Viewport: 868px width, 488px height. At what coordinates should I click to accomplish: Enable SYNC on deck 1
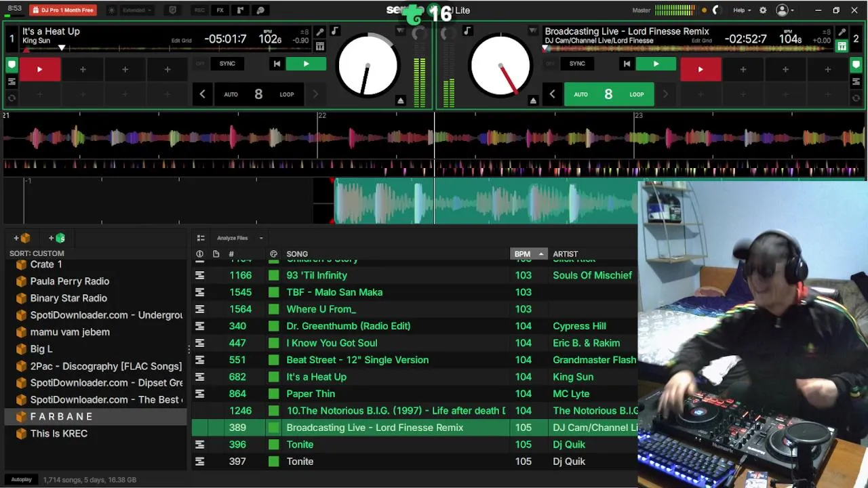point(227,64)
